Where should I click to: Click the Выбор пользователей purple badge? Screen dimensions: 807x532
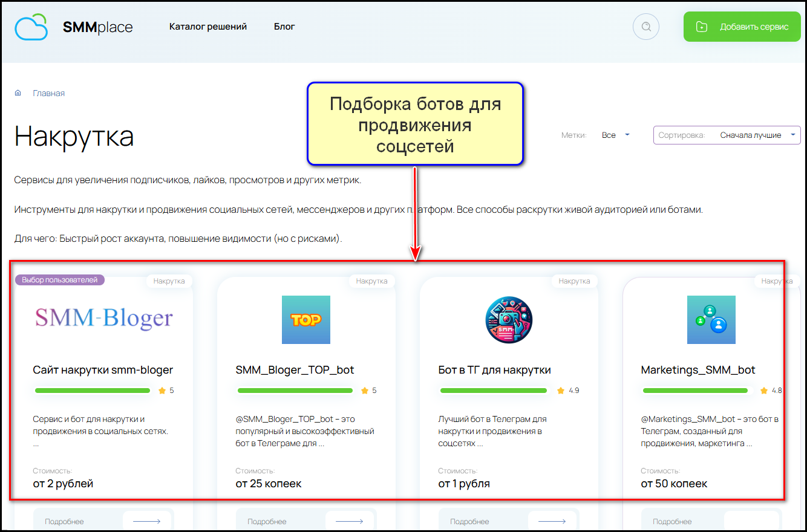tap(60, 280)
